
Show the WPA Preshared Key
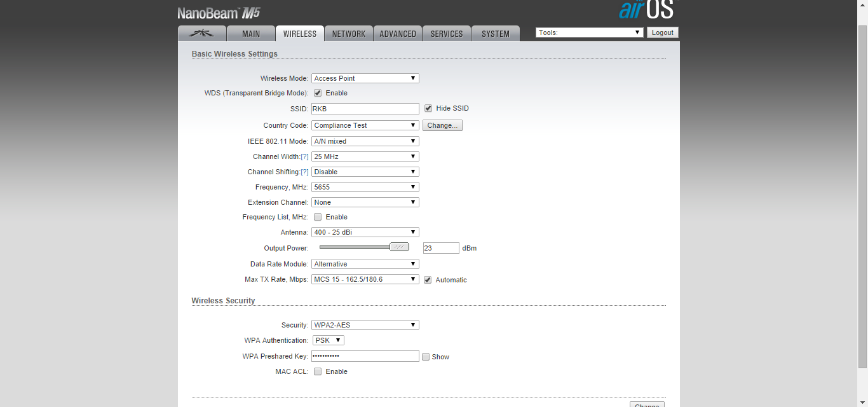point(426,357)
